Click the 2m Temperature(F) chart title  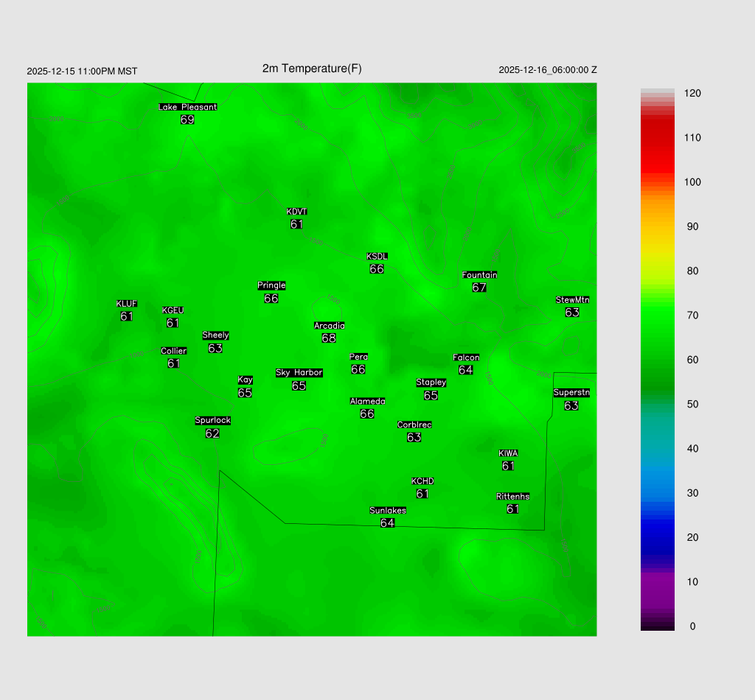coord(312,69)
